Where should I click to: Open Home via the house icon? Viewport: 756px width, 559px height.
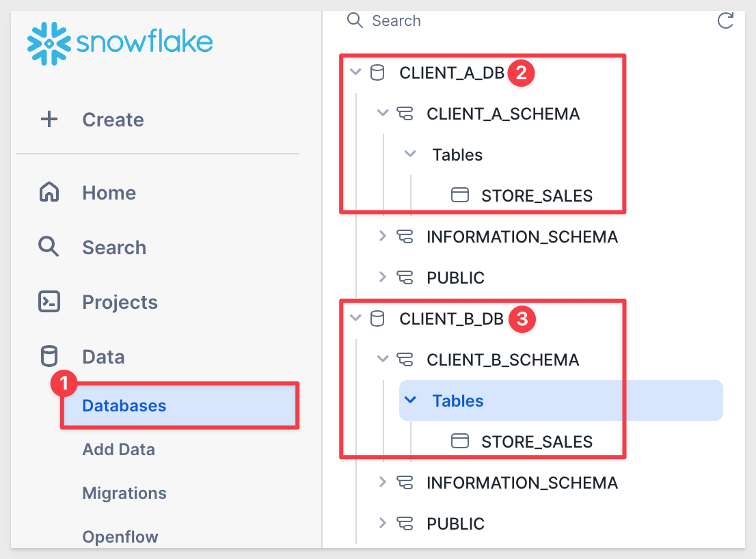tap(49, 192)
